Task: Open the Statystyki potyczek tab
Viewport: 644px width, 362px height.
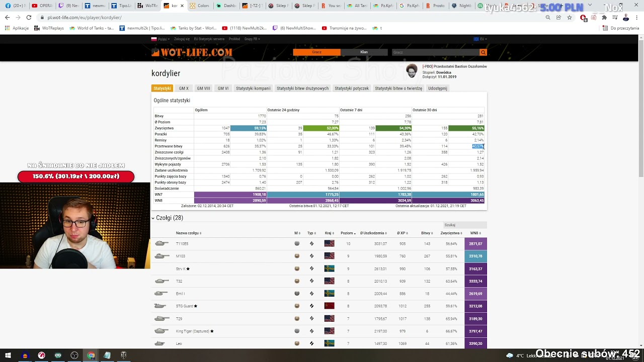Action: pos(352,88)
